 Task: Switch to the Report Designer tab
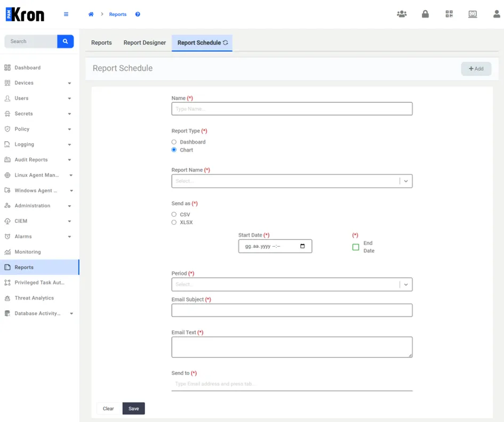pyautogui.click(x=145, y=43)
